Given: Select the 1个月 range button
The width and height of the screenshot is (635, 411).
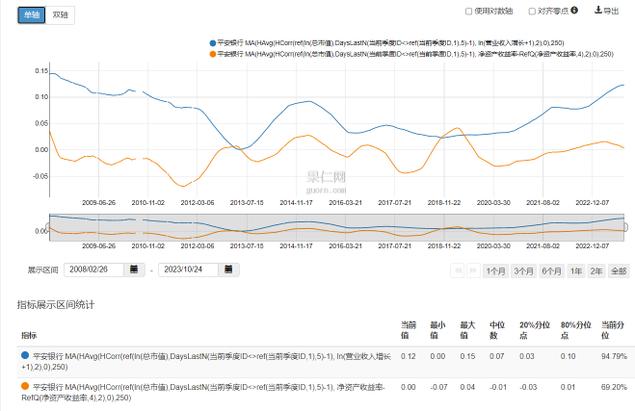Looking at the screenshot, I should pyautogui.click(x=495, y=270).
